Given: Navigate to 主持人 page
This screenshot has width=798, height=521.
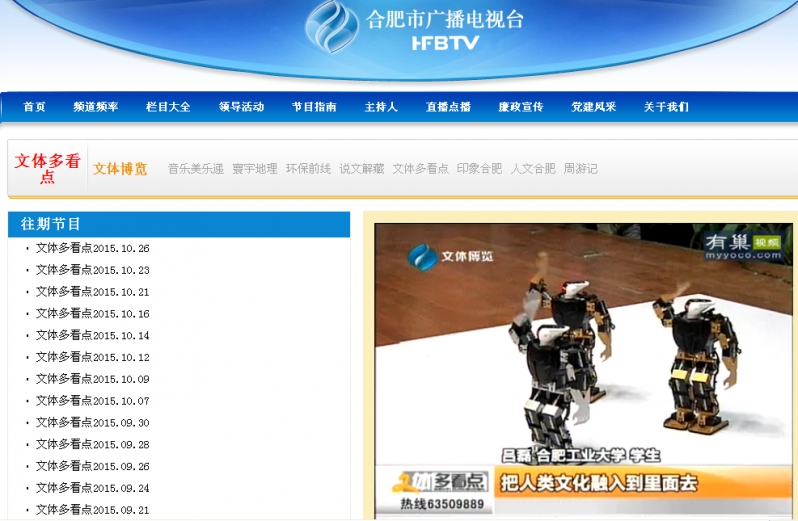Looking at the screenshot, I should [x=381, y=107].
